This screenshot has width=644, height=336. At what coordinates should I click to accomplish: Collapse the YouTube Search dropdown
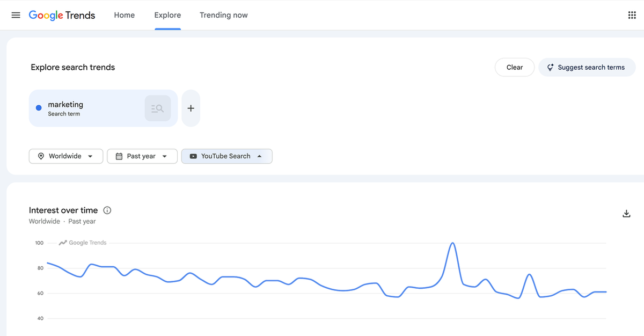[227, 156]
